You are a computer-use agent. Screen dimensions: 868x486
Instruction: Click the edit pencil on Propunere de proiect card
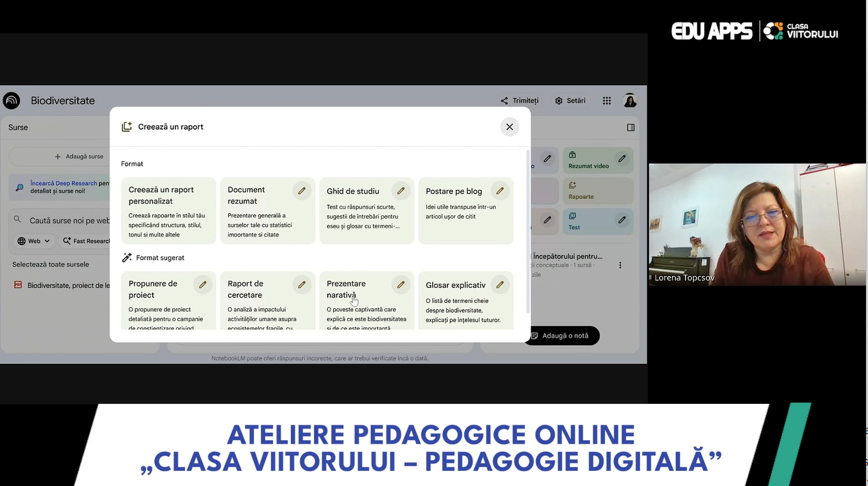tap(203, 284)
